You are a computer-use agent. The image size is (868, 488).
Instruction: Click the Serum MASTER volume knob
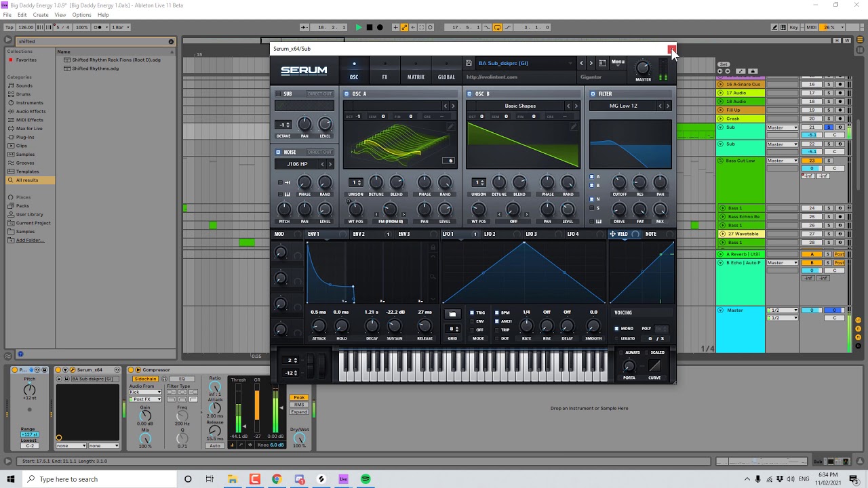(x=643, y=68)
